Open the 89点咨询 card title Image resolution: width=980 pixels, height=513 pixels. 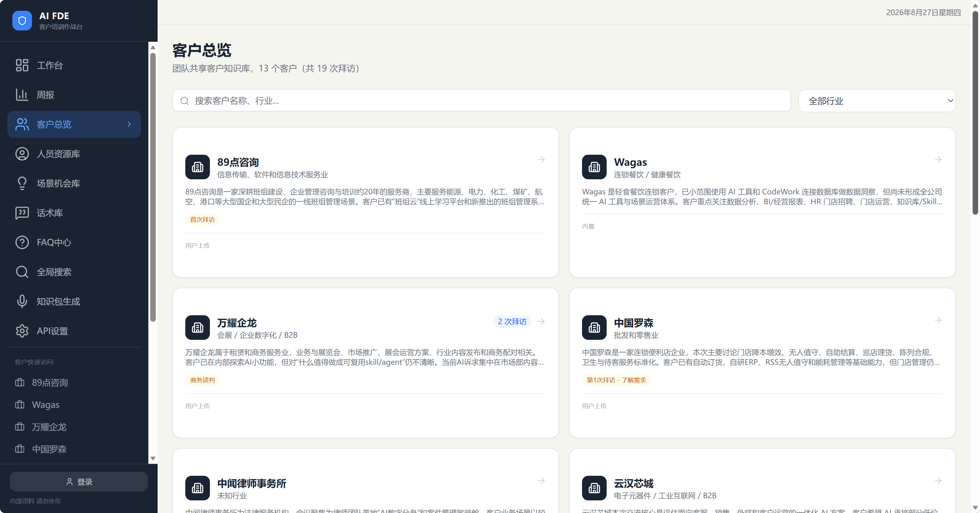coord(238,162)
